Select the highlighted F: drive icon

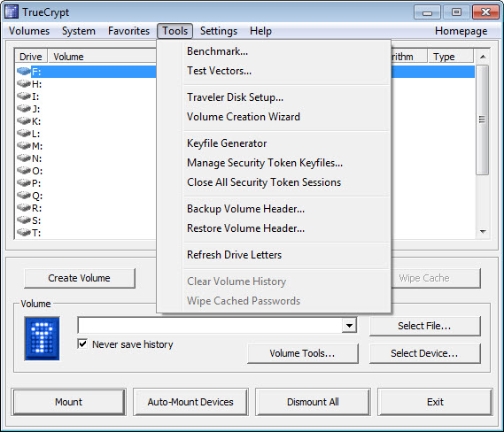pos(24,72)
